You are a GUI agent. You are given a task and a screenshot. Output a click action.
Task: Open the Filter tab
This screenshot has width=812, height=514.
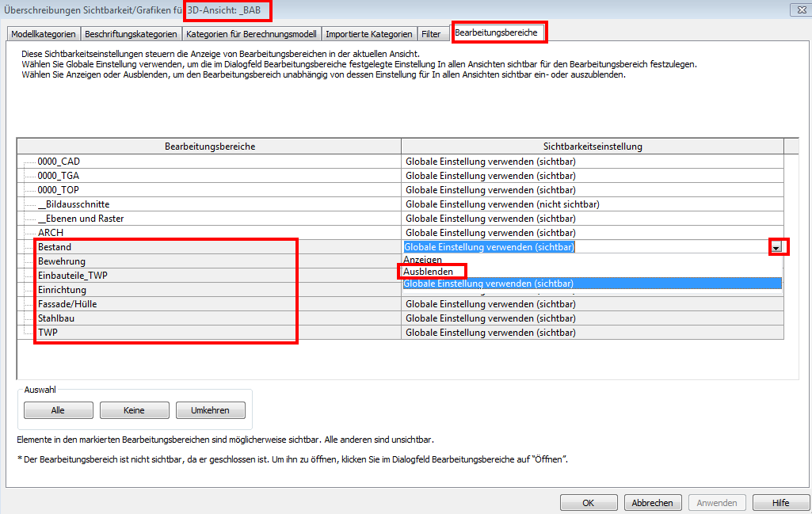(x=432, y=34)
